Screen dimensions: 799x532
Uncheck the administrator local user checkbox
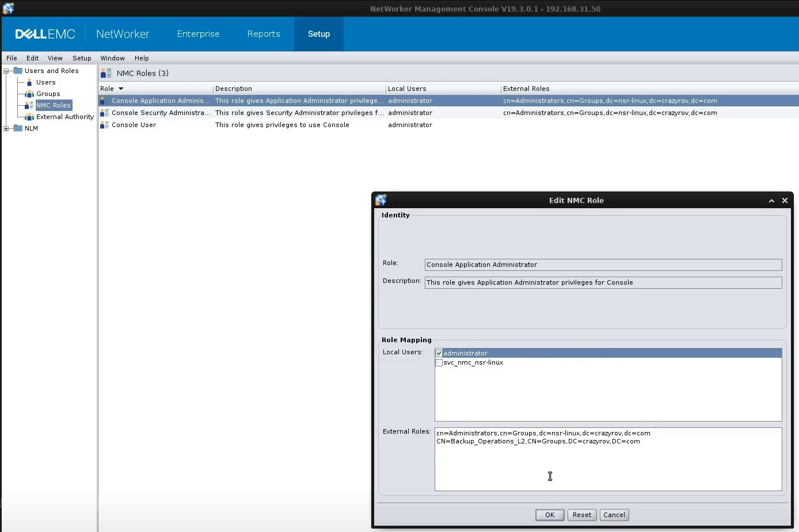click(439, 353)
